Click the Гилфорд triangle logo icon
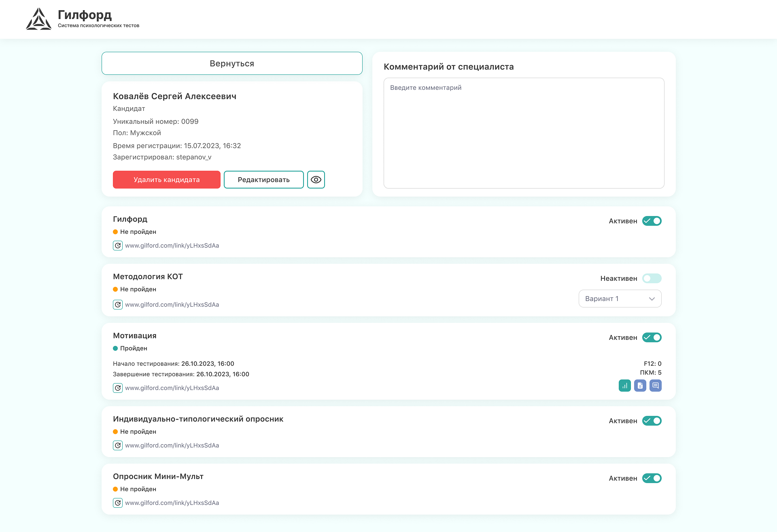Viewport: 777px width, 532px height. pos(38,19)
